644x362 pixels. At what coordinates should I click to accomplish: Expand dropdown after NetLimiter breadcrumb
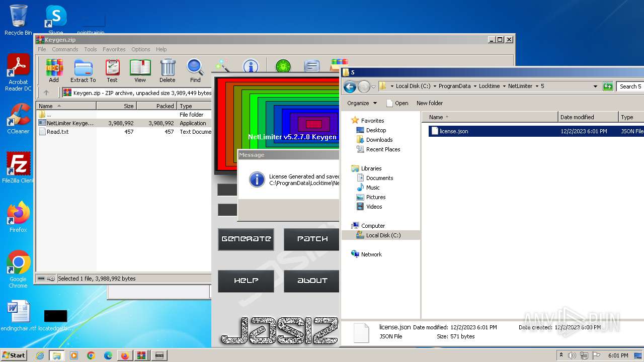[537, 86]
